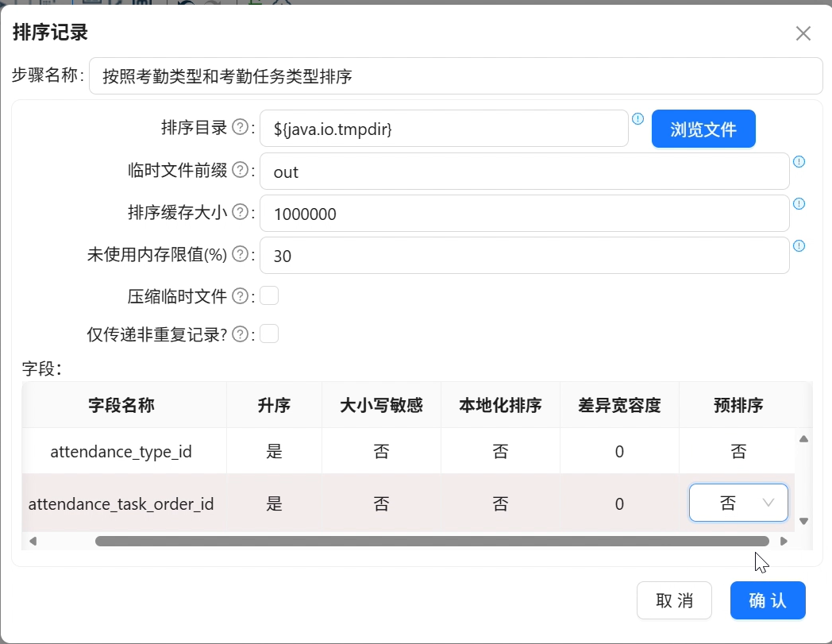Click the 本地化排序 cell for attendance_type_id
The image size is (832, 644).
pyautogui.click(x=500, y=451)
